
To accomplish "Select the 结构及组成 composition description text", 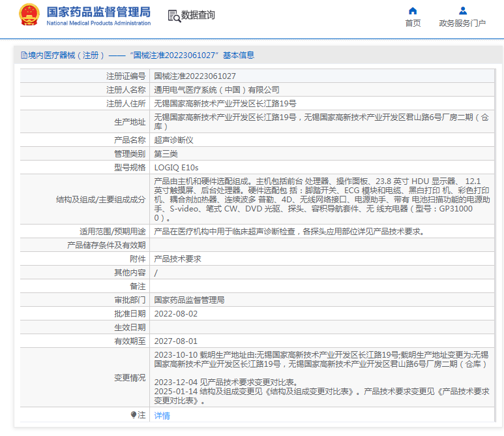I will (321, 200).
